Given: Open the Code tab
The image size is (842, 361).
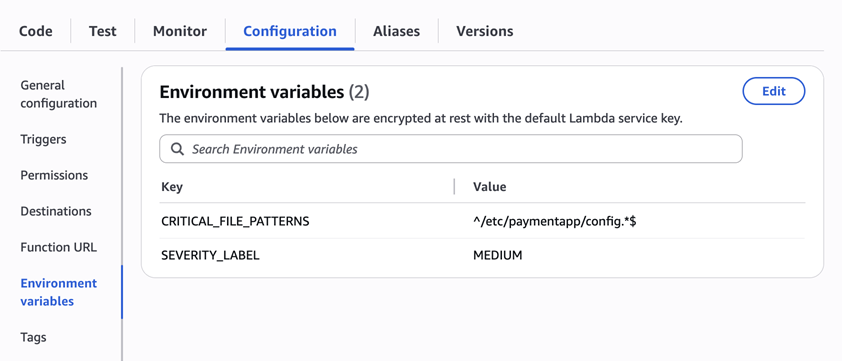Looking at the screenshot, I should pyautogui.click(x=36, y=31).
